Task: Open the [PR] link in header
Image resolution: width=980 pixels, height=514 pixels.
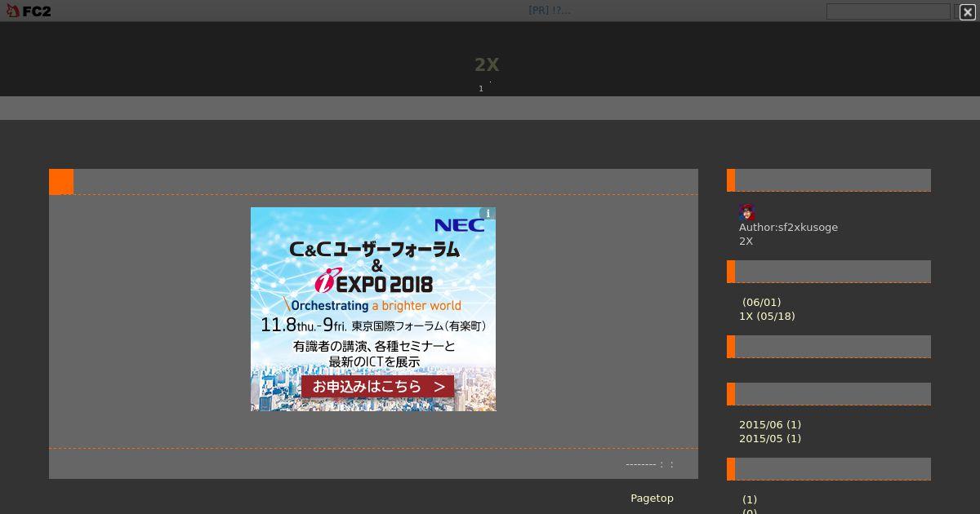Action: point(550,11)
